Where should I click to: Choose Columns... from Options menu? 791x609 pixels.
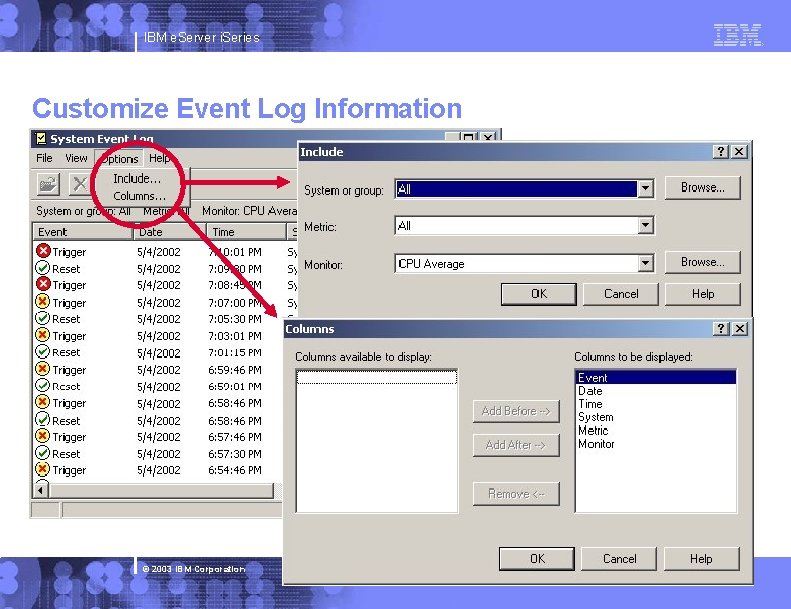tap(140, 196)
